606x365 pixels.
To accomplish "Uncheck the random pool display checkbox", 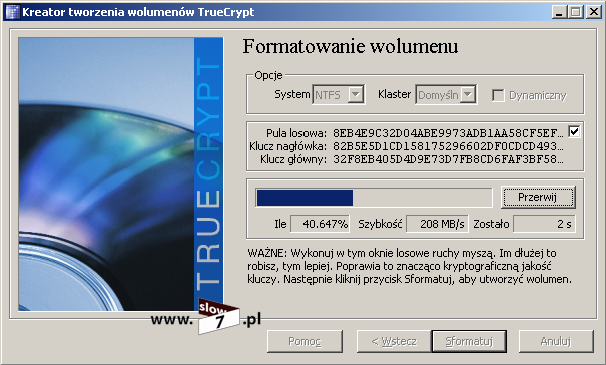I will click(574, 132).
